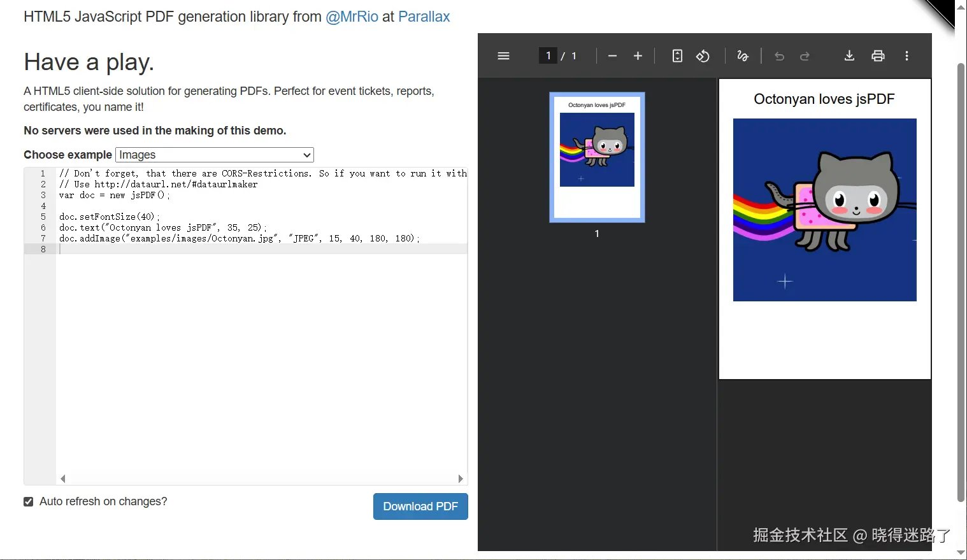Click the page scrollbar up arrow
Image resolution: width=967 pixels, height=560 pixels.
[961, 6]
